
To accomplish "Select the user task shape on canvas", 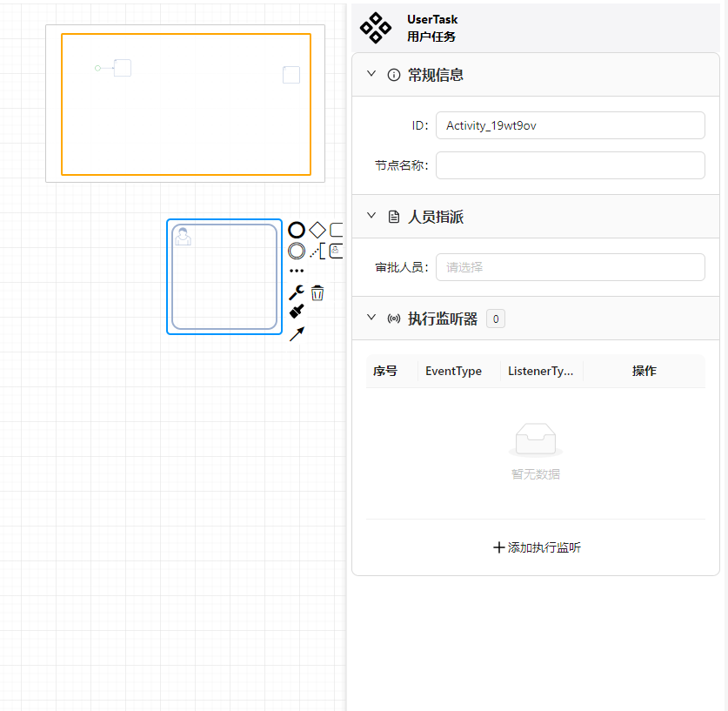I will tap(224, 277).
